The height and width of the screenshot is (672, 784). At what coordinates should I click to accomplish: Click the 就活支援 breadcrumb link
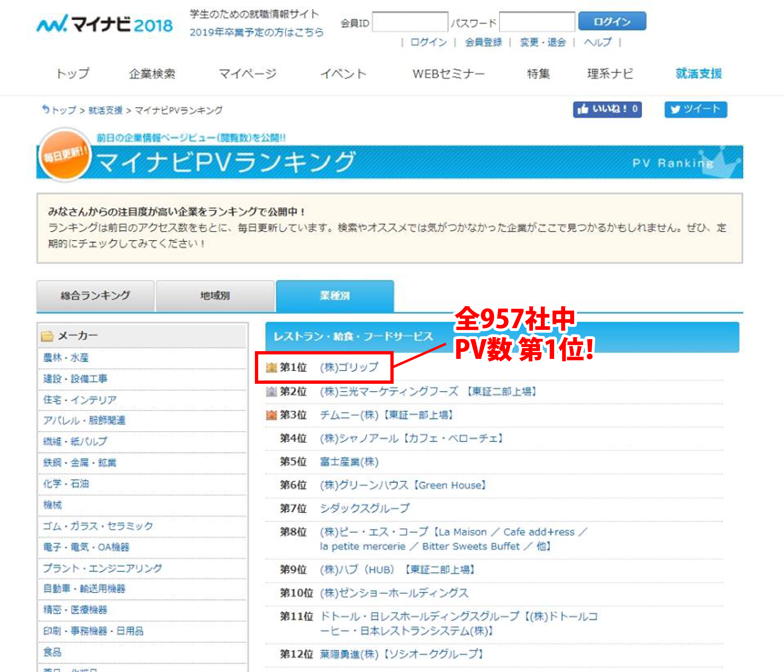(105, 110)
